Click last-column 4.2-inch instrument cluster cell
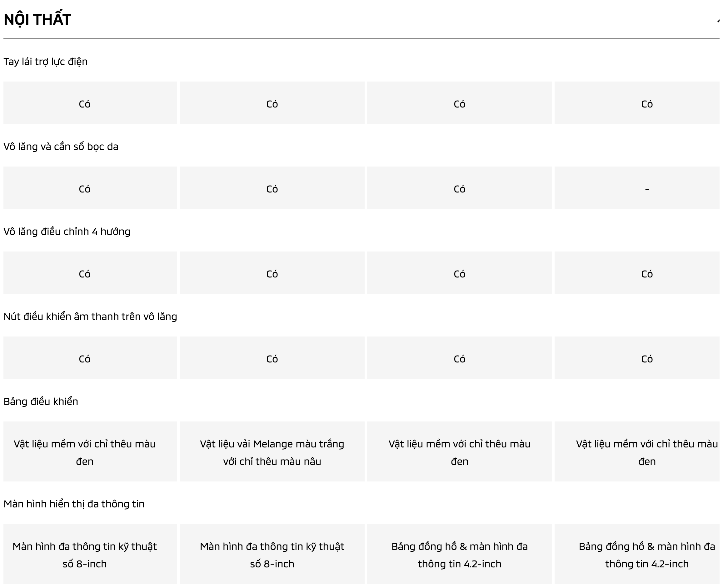723x588 pixels. pyautogui.click(x=646, y=555)
